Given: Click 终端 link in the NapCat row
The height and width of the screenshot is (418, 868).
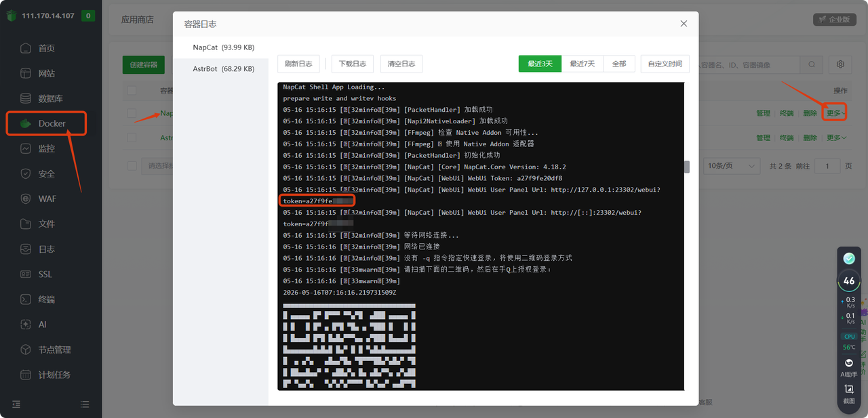Looking at the screenshot, I should pos(786,113).
